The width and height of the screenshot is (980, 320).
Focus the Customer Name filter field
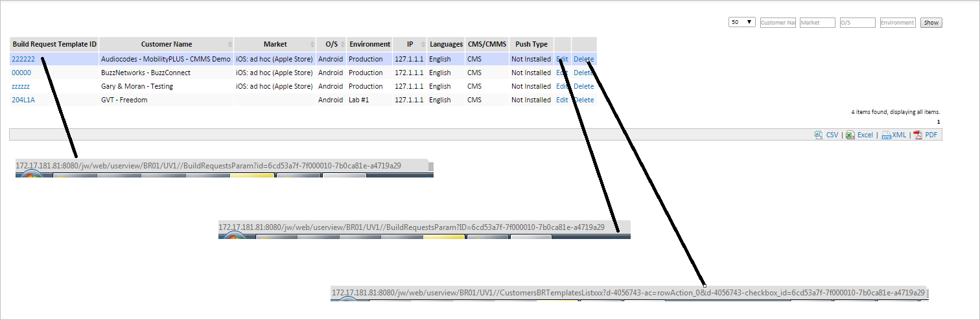(778, 22)
